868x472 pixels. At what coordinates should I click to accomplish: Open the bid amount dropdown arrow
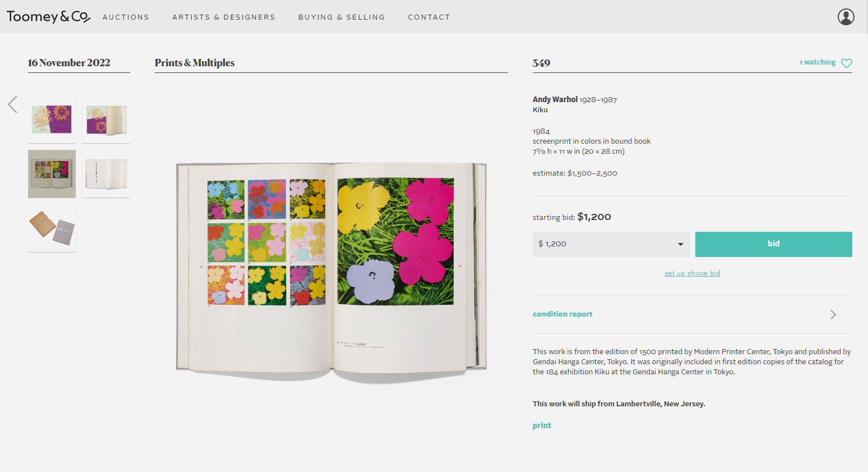pyautogui.click(x=680, y=244)
